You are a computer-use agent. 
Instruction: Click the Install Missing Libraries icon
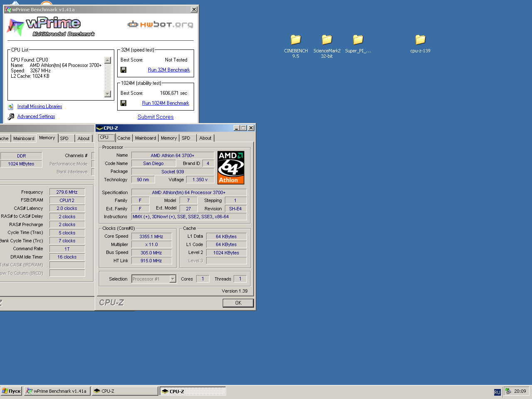(x=11, y=107)
